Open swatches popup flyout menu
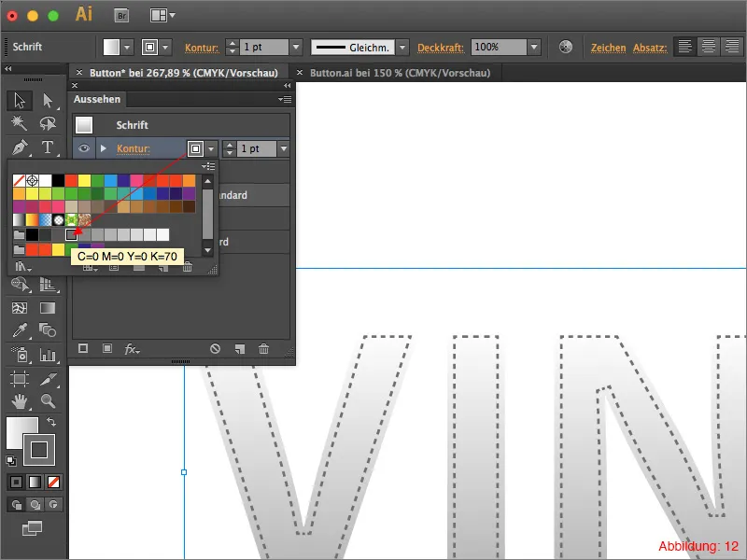747x560 pixels. click(x=208, y=166)
